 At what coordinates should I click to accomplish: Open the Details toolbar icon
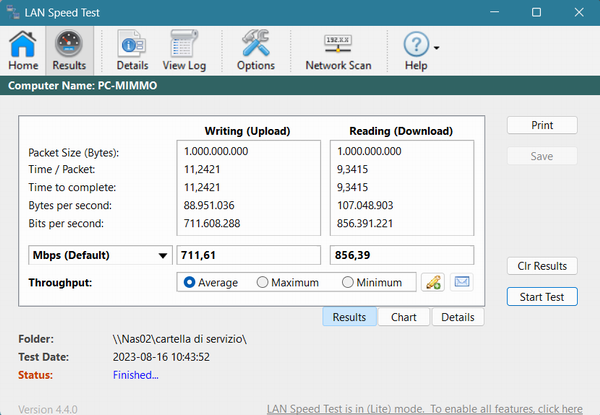pos(132,50)
